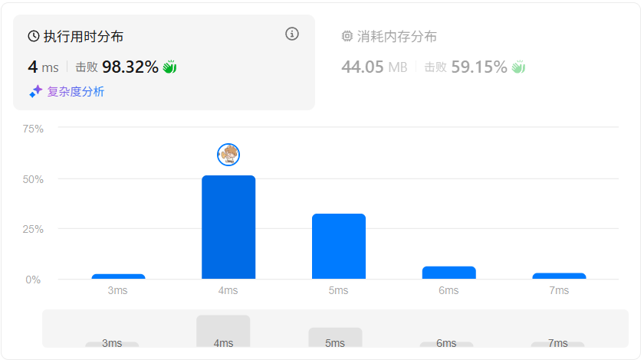Click the 75% y-axis label

(x=33, y=129)
